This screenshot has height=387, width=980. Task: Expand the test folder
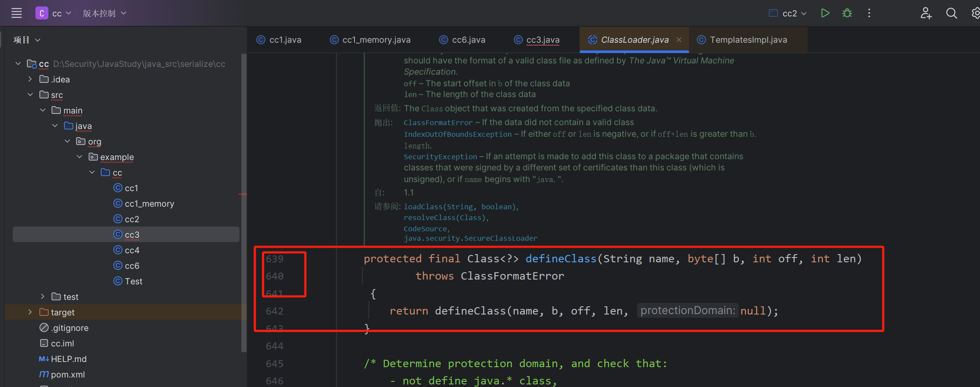[42, 296]
